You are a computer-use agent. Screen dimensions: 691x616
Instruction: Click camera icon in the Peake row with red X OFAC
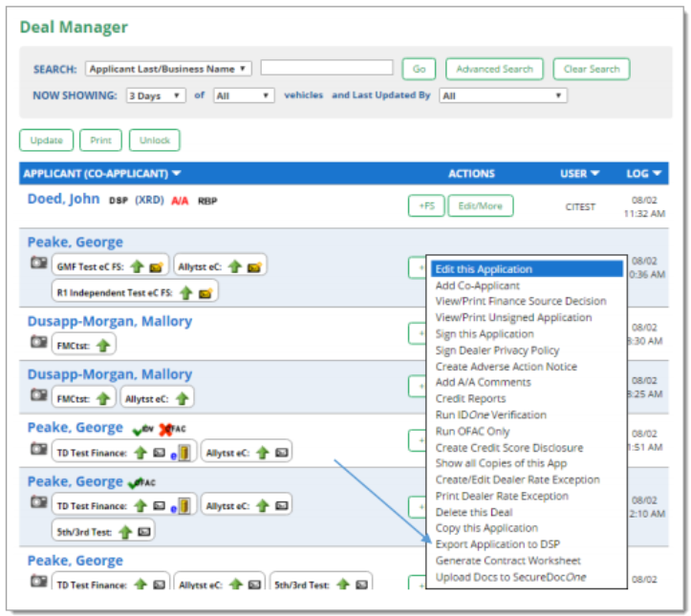pos(39,449)
